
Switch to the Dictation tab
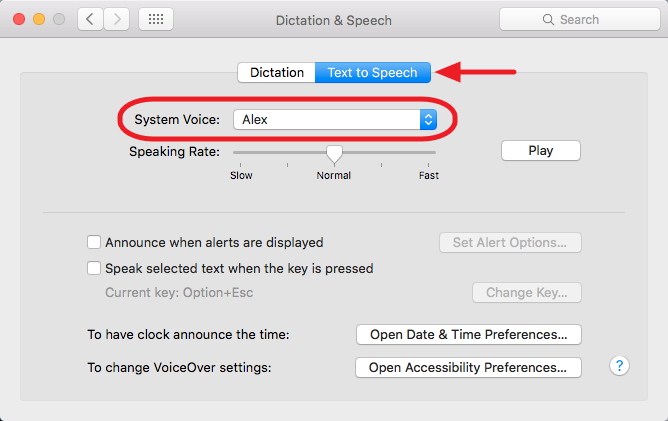[x=276, y=72]
